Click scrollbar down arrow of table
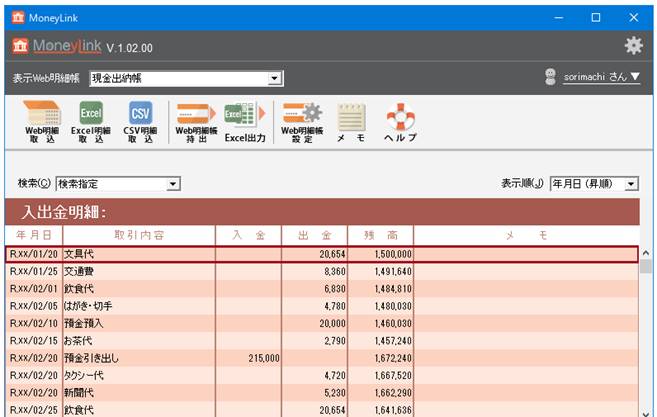The image size is (657, 417). pos(646,412)
